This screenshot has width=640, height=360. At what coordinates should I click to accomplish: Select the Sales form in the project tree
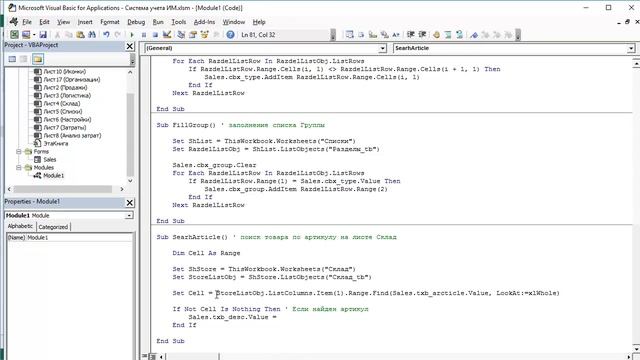pyautogui.click(x=50, y=160)
